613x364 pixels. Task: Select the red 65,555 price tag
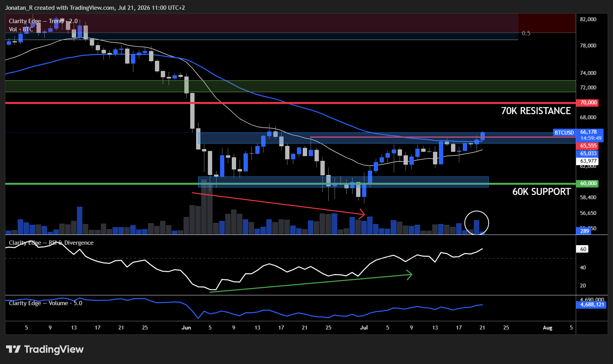click(588, 146)
